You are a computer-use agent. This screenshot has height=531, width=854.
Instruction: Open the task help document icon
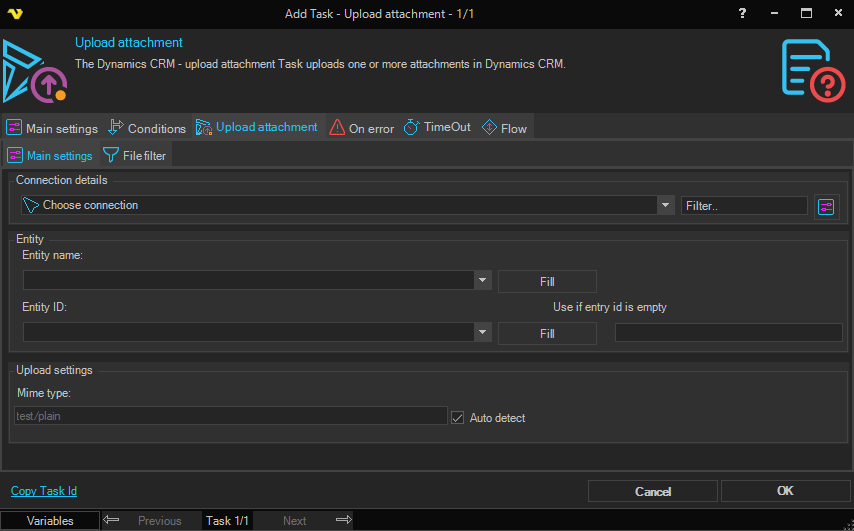point(814,70)
